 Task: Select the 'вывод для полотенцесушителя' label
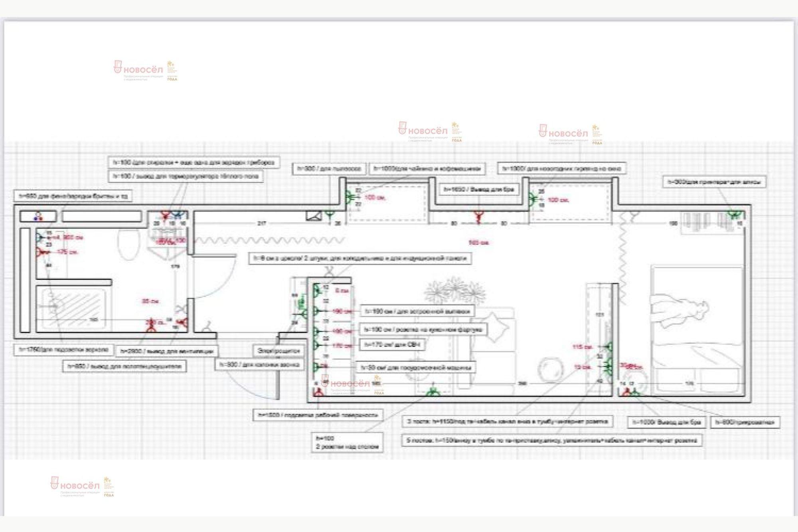click(x=124, y=366)
